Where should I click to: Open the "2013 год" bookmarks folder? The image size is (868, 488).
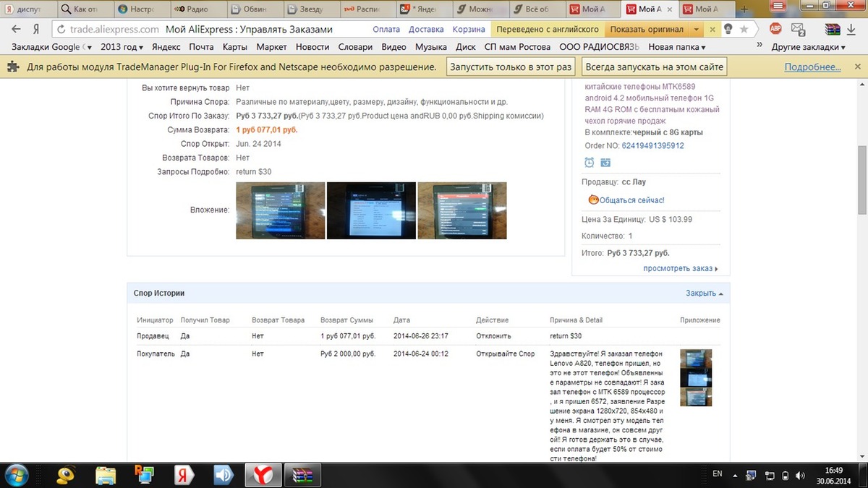[x=122, y=47]
